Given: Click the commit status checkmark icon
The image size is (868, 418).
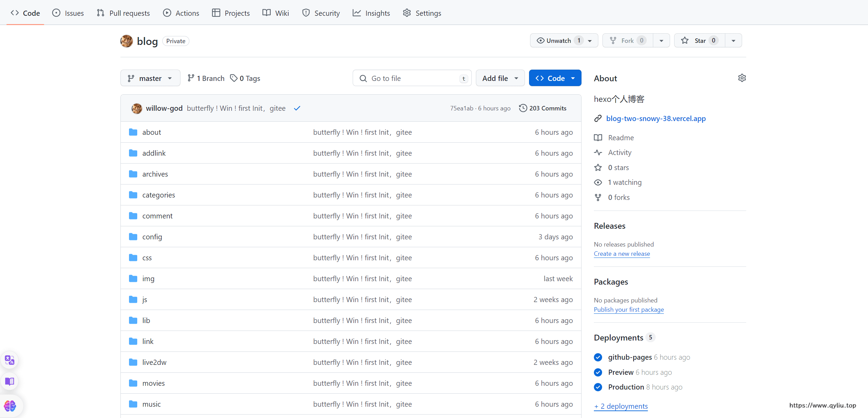Looking at the screenshot, I should coord(297,108).
